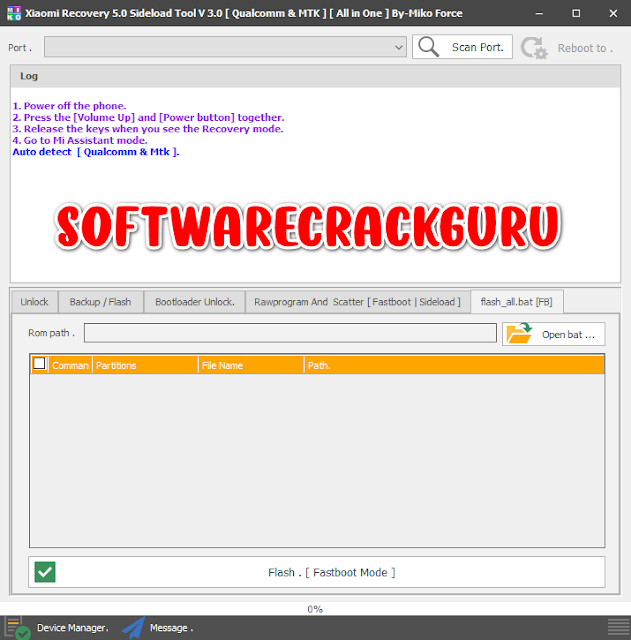Click the Log panel header

315,76
